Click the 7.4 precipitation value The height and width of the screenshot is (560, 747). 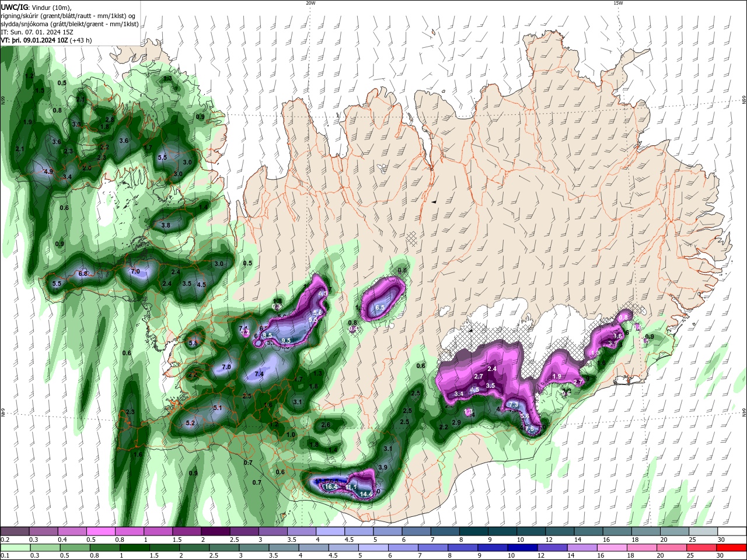click(259, 374)
